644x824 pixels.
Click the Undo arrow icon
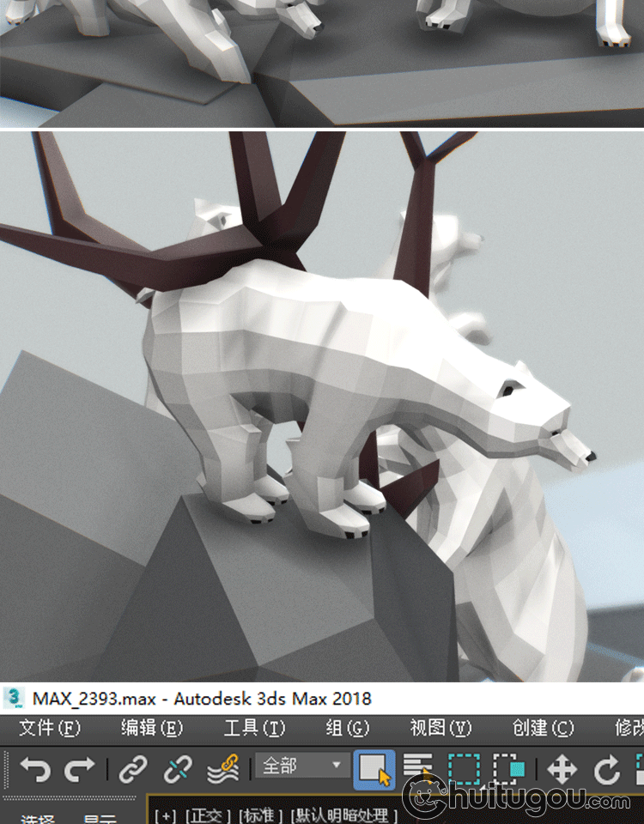pos(35,768)
